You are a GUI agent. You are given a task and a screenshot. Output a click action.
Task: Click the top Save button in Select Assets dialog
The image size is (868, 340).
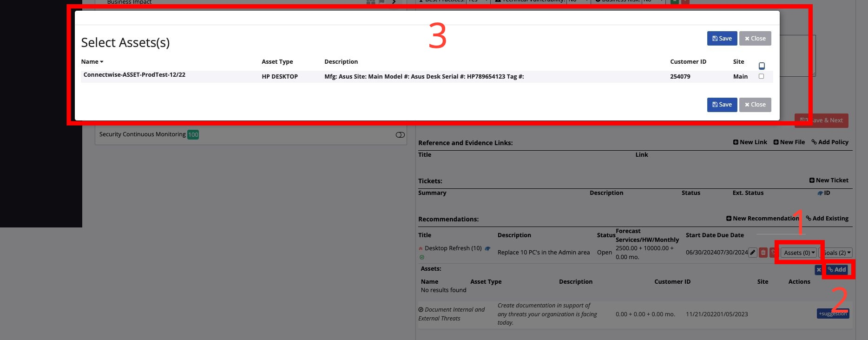point(722,39)
